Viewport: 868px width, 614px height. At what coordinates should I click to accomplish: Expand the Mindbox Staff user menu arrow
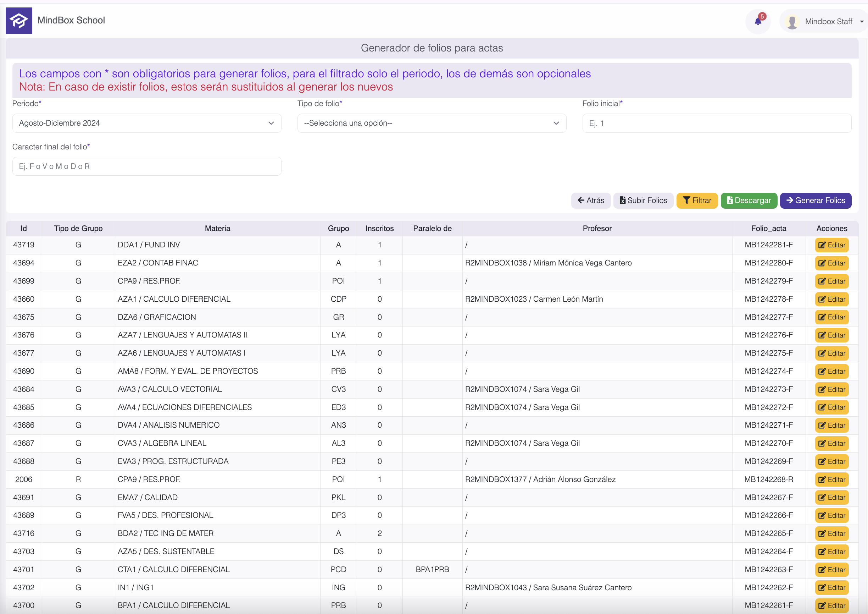(x=862, y=22)
